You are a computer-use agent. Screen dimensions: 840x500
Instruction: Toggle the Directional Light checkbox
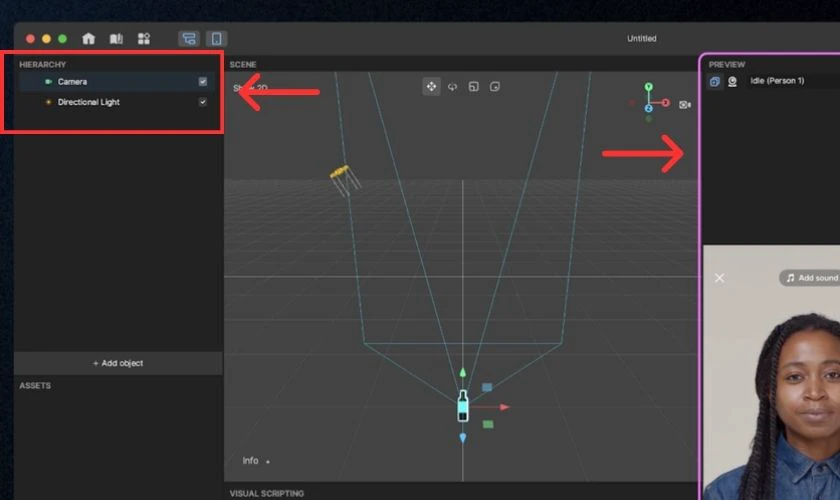[202, 102]
